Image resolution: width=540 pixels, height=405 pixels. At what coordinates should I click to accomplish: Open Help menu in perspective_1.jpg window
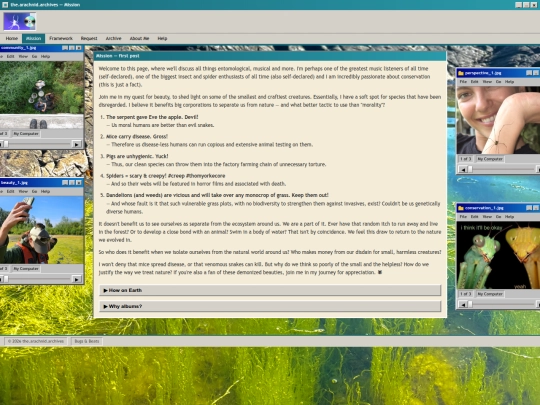pyautogui.click(x=509, y=82)
